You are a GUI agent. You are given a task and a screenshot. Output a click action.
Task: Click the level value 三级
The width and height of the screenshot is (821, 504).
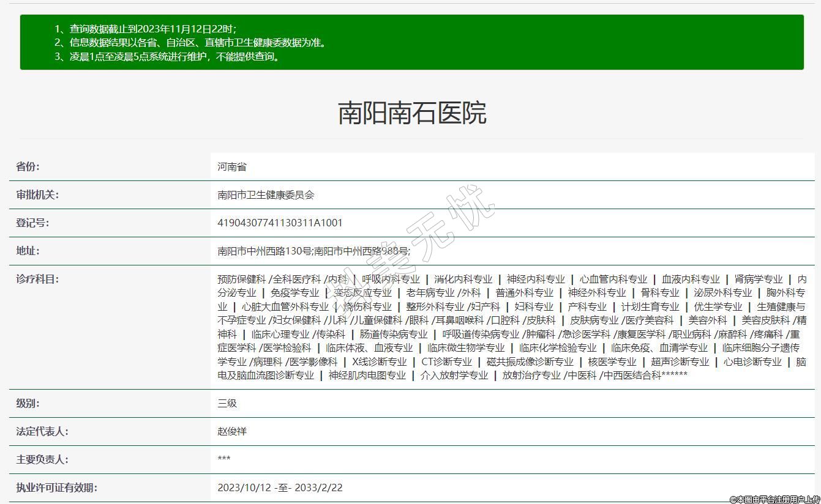tap(227, 404)
